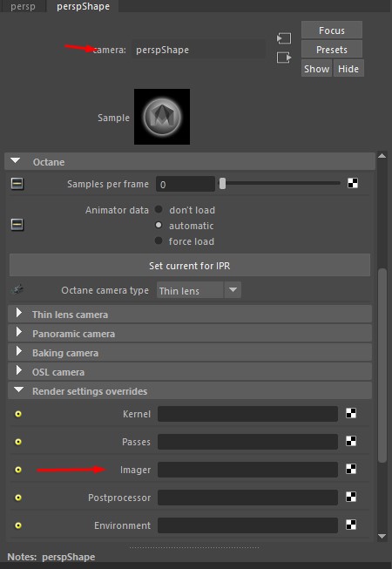The image size is (392, 569).
Task: Click the yellow dot icon beside Environment
Action: pos(18,525)
